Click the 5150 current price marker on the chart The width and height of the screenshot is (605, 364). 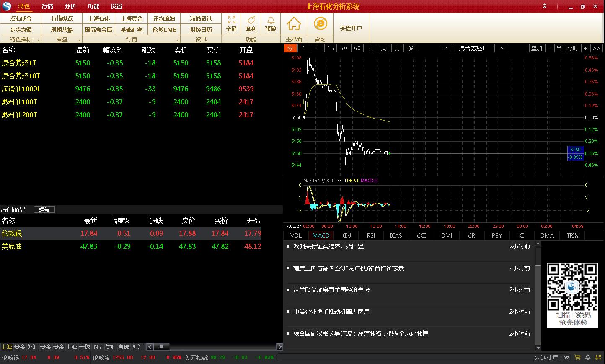click(x=575, y=153)
